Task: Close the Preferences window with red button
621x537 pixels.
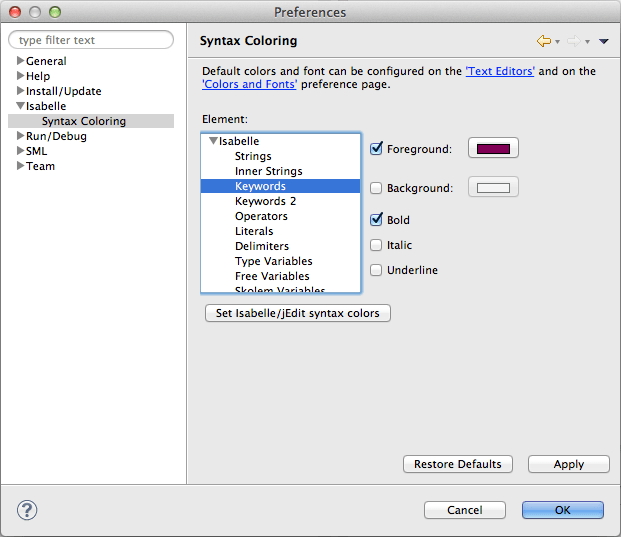Action: click(x=15, y=12)
